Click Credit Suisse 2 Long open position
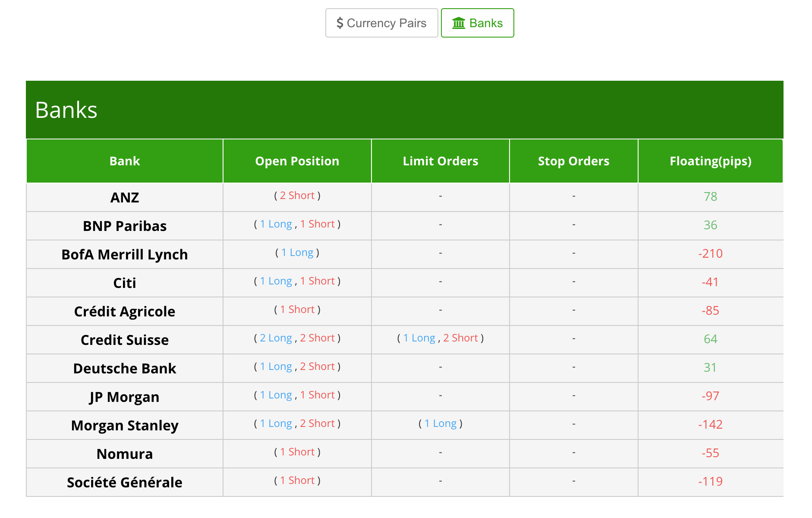This screenshot has width=812, height=518. (276, 338)
